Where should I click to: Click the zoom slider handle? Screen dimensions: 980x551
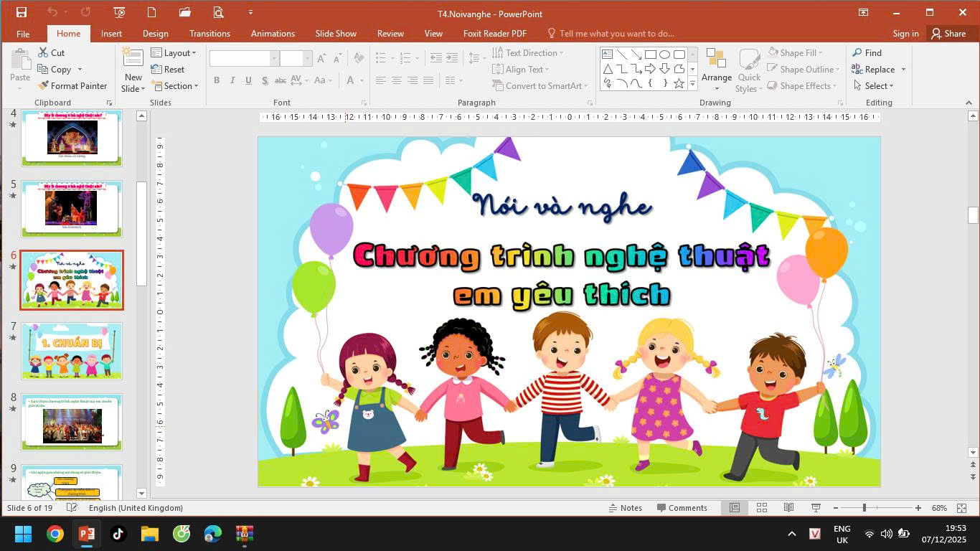864,508
